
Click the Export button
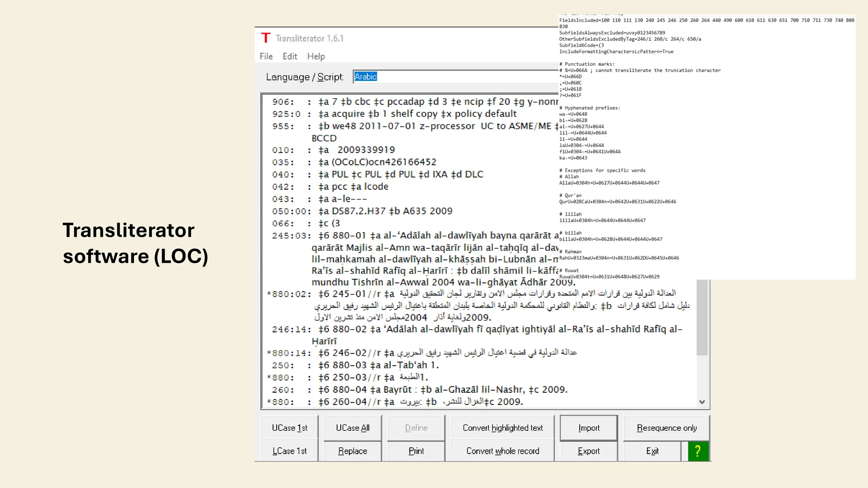pyautogui.click(x=589, y=451)
